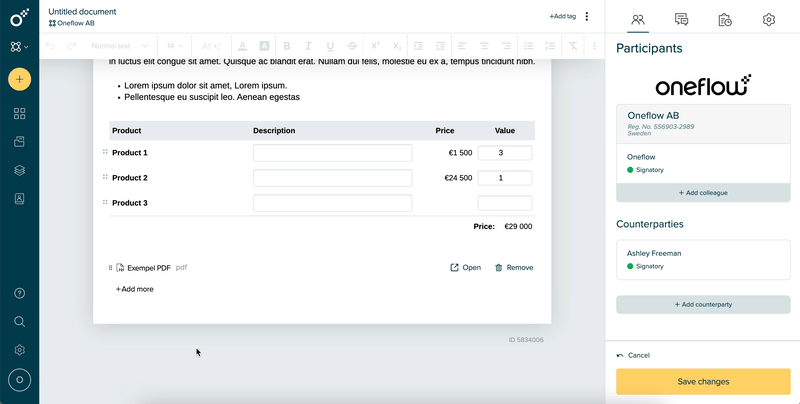Remove the Exempel PDF attachment
Viewport: 800px width, 404px height.
tap(514, 268)
